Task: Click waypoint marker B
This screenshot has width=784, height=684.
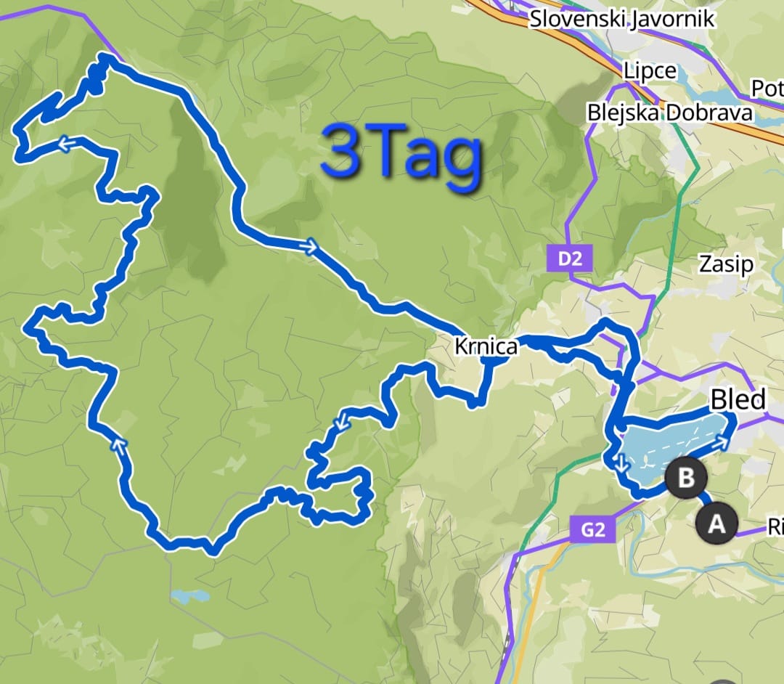Action: pyautogui.click(x=686, y=478)
